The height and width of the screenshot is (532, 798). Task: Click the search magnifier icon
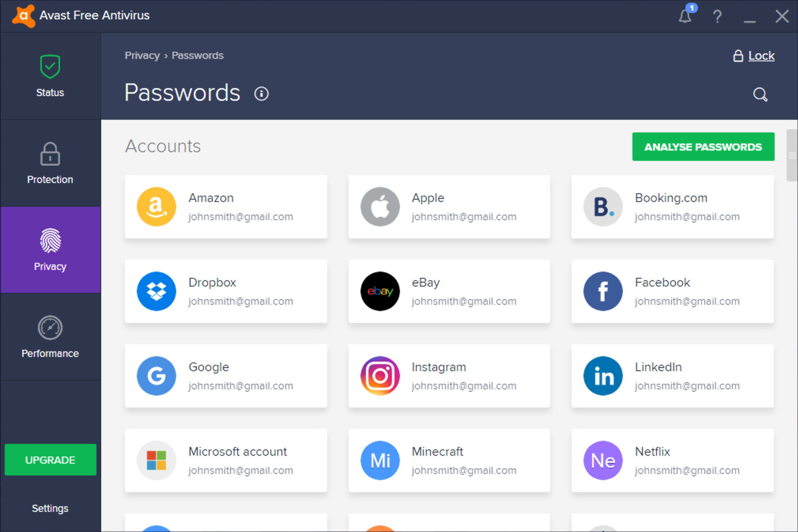[760, 94]
